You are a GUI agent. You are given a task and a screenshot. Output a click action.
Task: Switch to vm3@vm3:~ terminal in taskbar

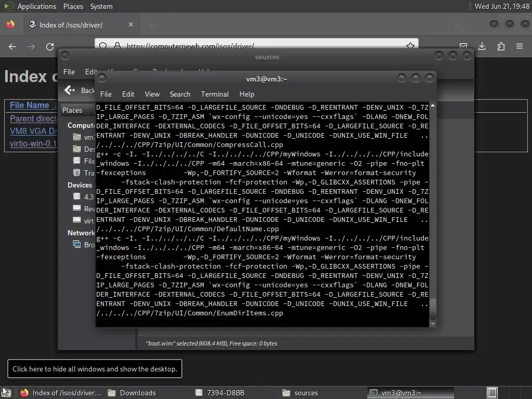[x=411, y=393]
